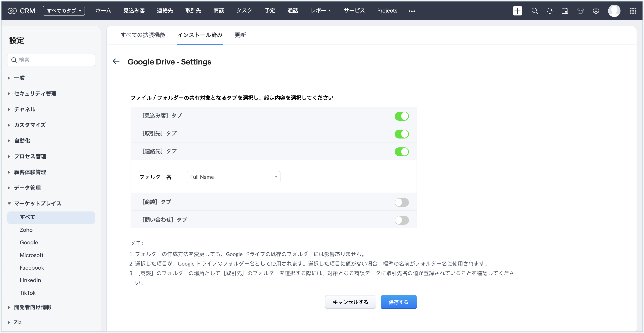Open the calendar icon in header
The width and height of the screenshot is (644, 333).
[565, 11]
